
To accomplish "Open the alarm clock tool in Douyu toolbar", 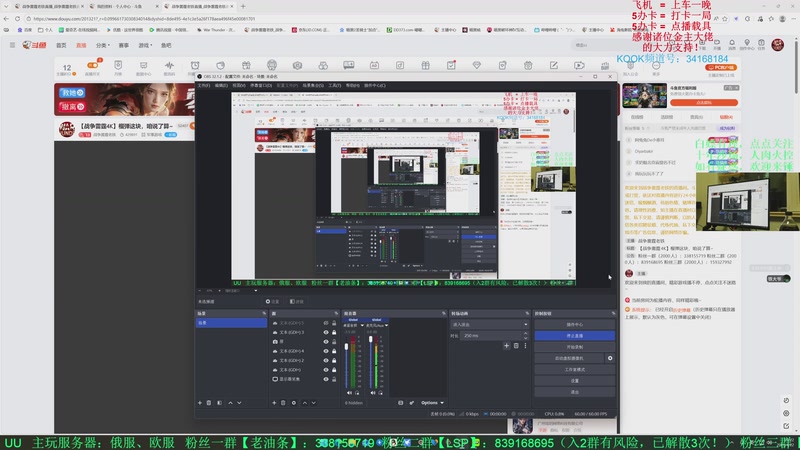I will [195, 65].
